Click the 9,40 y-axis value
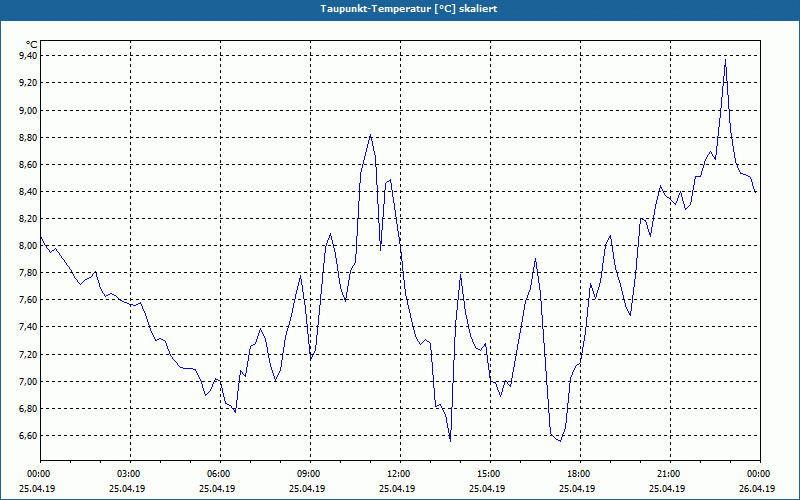Viewport: 800px width, 500px height. click(x=28, y=56)
